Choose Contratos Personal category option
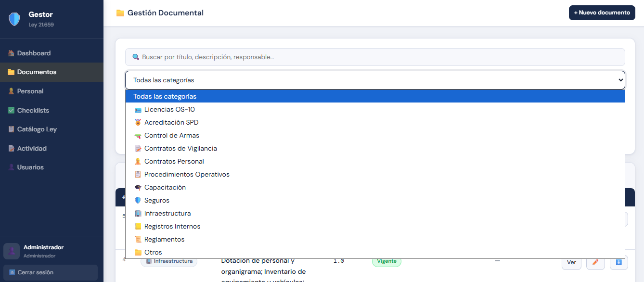Screen dimensions: 644x282 pyautogui.click(x=375, y=161)
